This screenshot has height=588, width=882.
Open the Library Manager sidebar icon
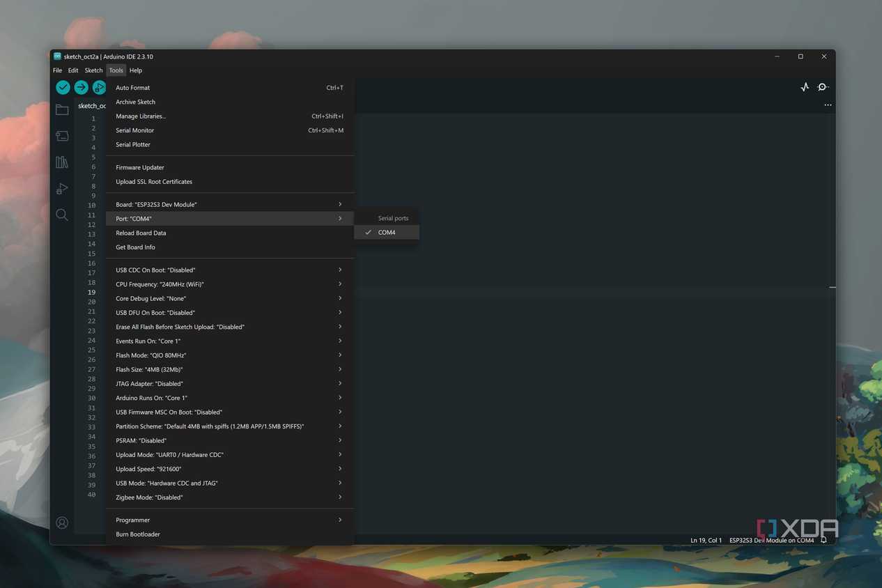click(x=62, y=162)
